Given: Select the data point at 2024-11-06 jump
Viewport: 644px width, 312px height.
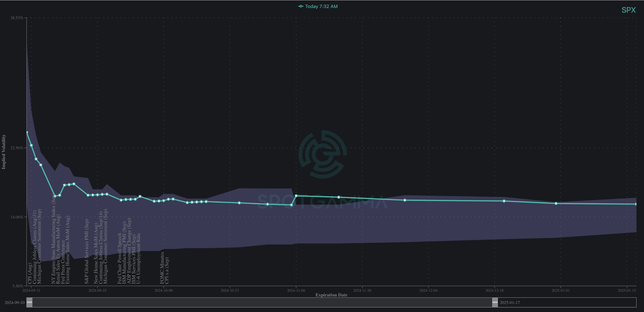Looking at the screenshot, I should (x=296, y=196).
